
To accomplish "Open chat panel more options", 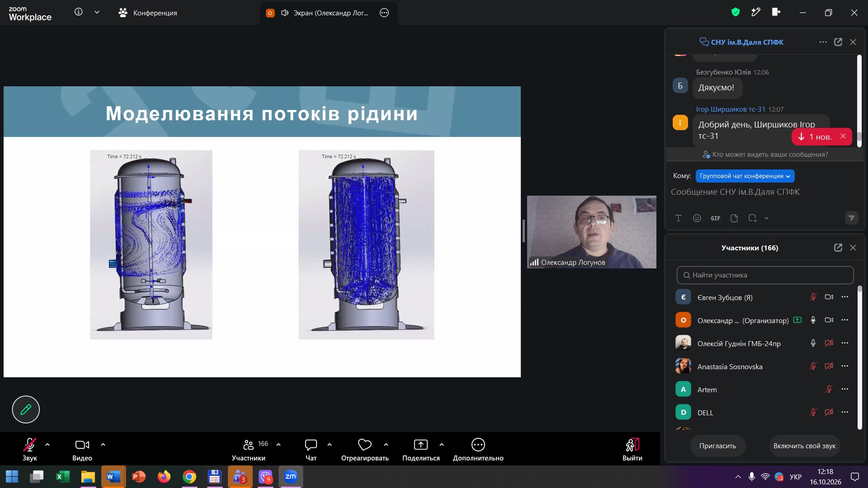I will point(823,42).
